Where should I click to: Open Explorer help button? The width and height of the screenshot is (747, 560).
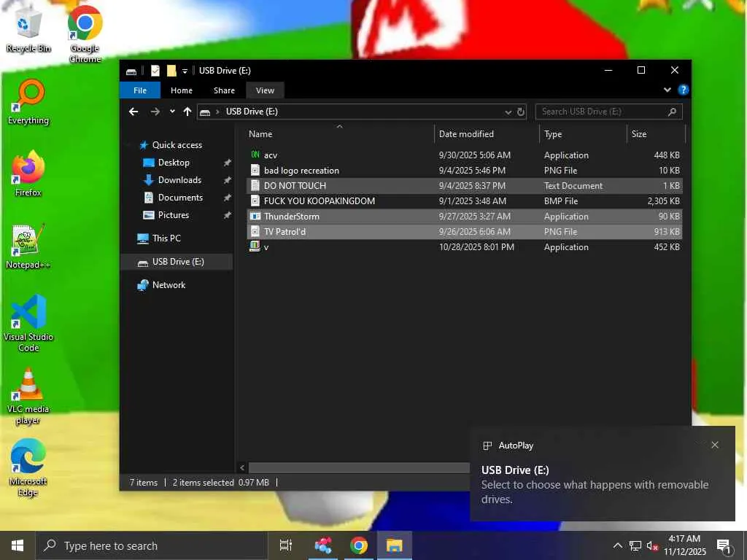point(683,90)
